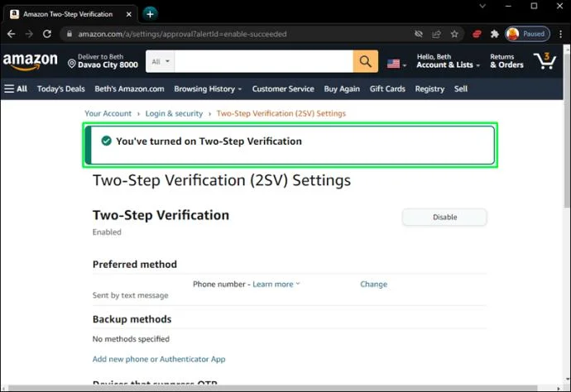Click the Amazon logo
This screenshot has height=392, width=571.
(x=31, y=60)
